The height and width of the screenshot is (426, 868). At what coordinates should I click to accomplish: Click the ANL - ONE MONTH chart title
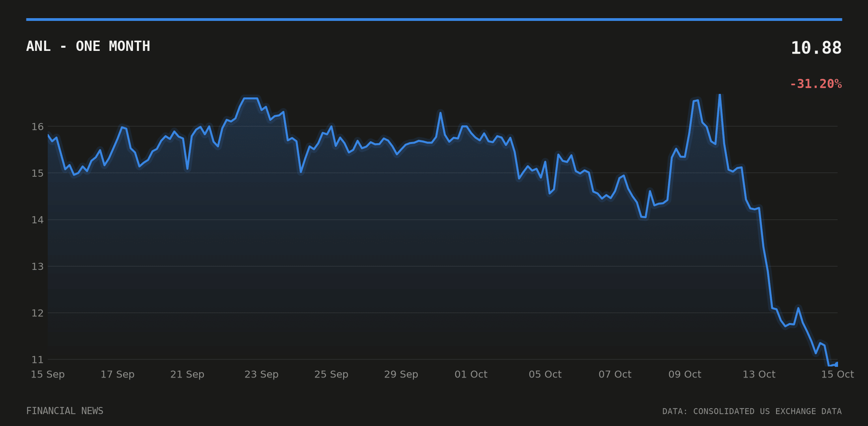[x=88, y=46]
